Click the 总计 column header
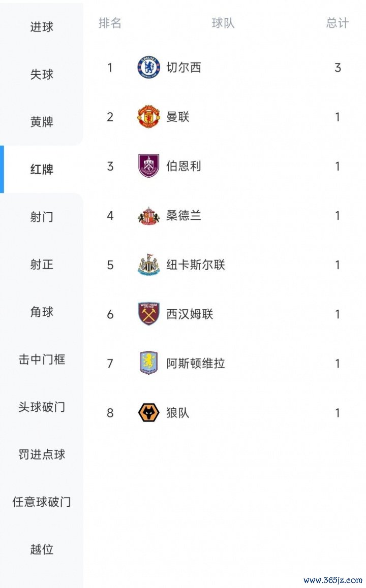This screenshot has width=366, height=588. (x=338, y=23)
